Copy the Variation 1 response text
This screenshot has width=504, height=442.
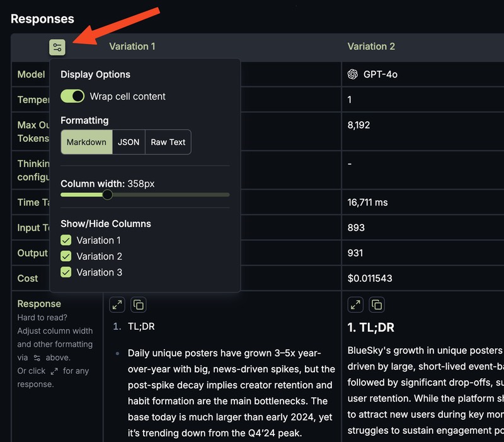click(137, 305)
